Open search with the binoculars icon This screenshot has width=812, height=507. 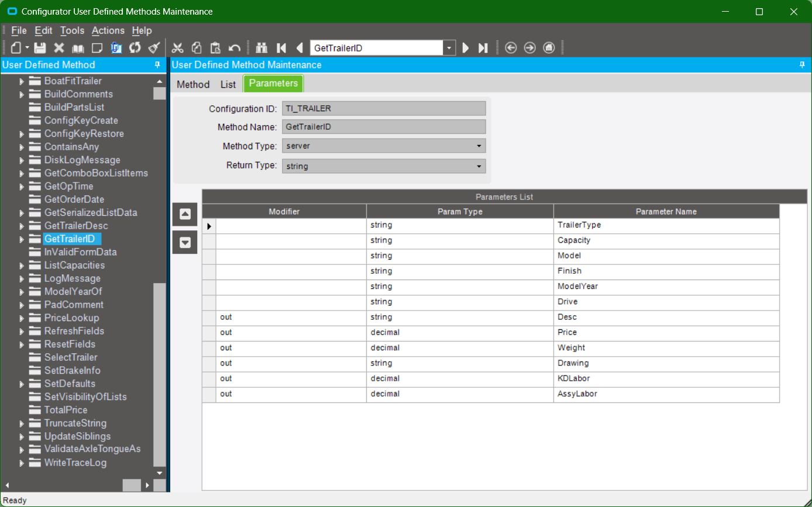pyautogui.click(x=262, y=48)
